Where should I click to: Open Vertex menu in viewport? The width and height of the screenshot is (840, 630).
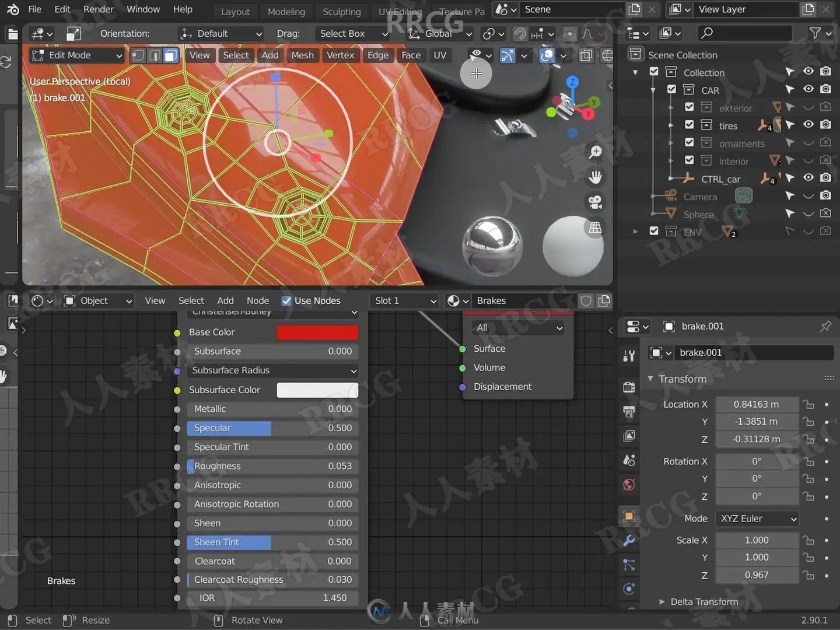coord(341,55)
